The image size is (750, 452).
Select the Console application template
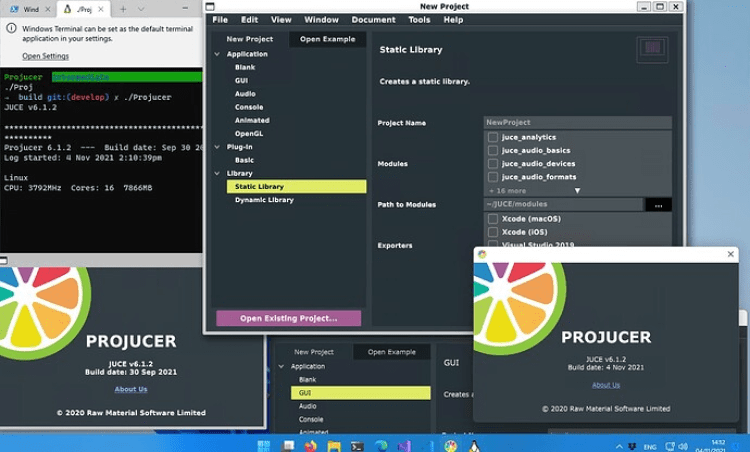(249, 107)
